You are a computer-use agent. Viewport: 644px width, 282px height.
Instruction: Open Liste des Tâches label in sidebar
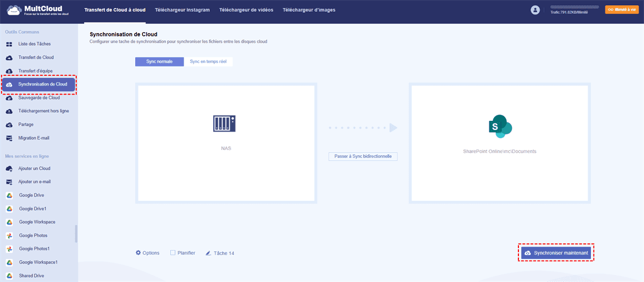(x=34, y=44)
